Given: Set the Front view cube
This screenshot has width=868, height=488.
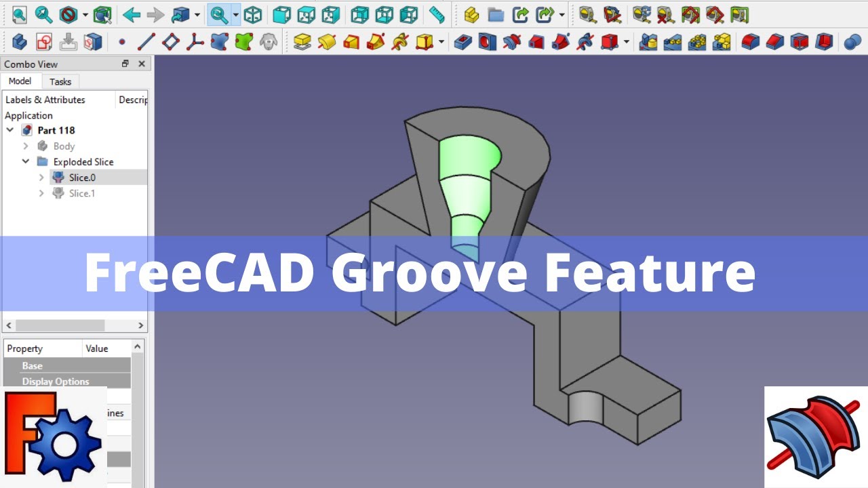Looking at the screenshot, I should (281, 14).
